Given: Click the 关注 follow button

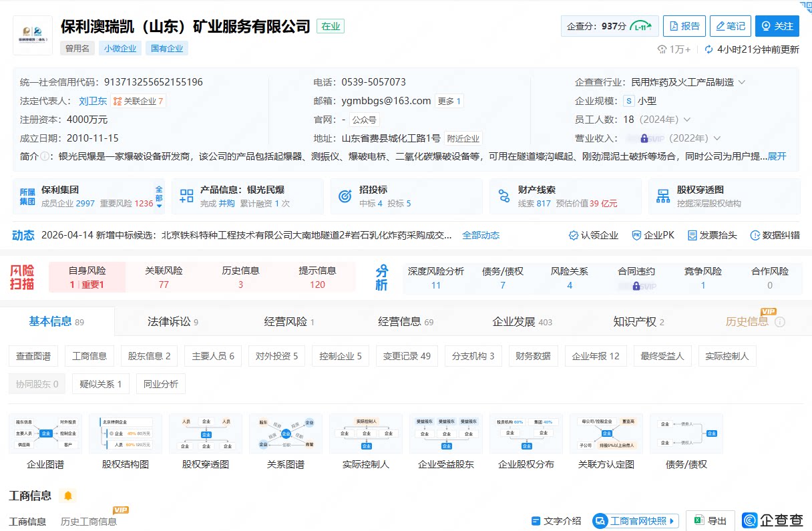Looking at the screenshot, I should [x=777, y=26].
